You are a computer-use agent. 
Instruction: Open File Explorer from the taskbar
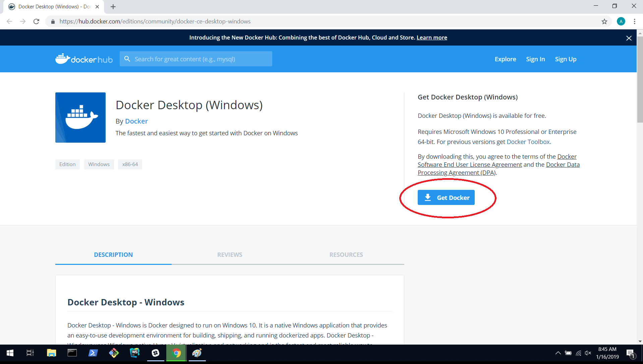(51, 353)
